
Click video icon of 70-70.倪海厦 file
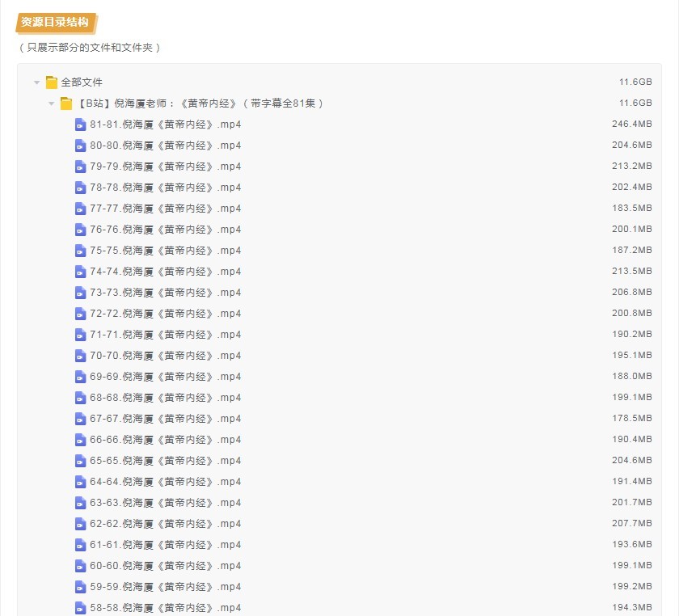click(81, 356)
